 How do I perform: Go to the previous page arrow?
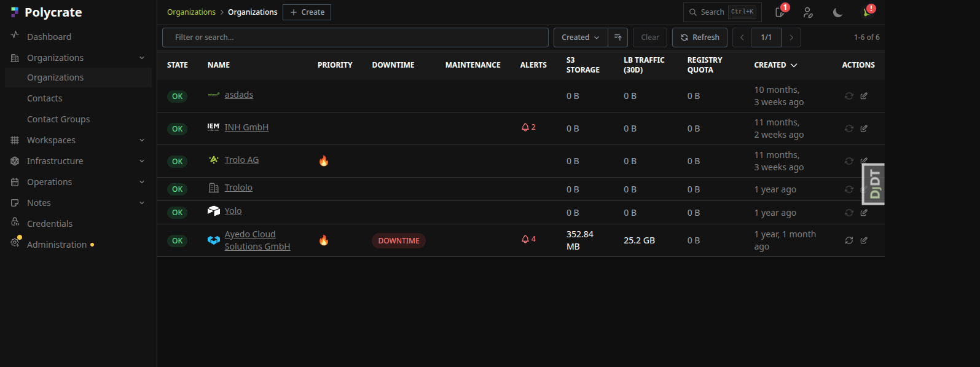742,37
